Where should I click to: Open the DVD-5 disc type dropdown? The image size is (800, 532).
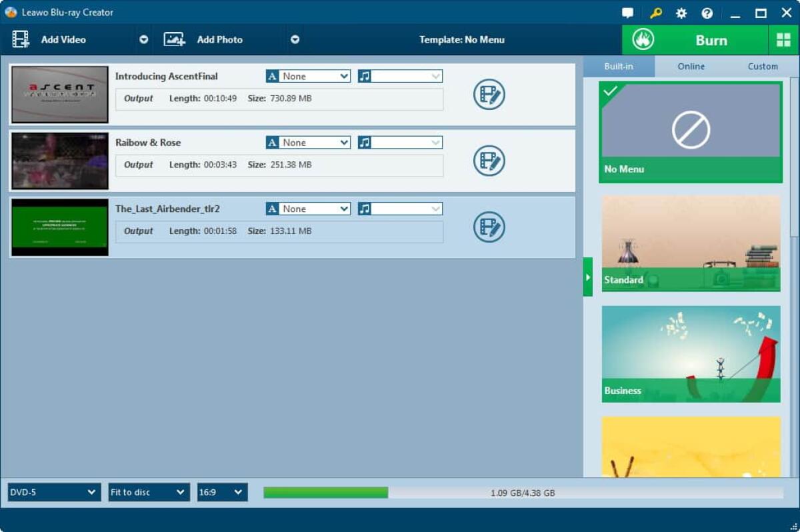click(53, 492)
